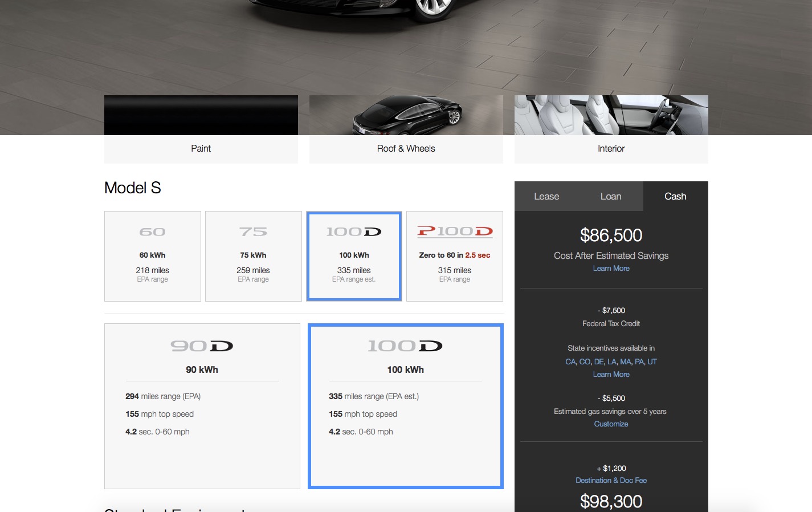Switch to the Lease tab
This screenshot has height=512, width=812.
pyautogui.click(x=546, y=196)
